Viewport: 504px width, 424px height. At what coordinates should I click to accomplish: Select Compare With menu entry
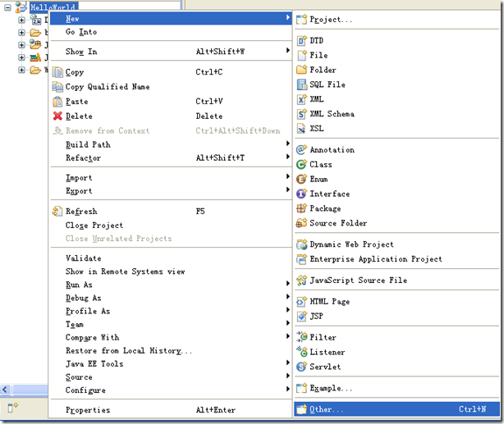tap(171, 338)
